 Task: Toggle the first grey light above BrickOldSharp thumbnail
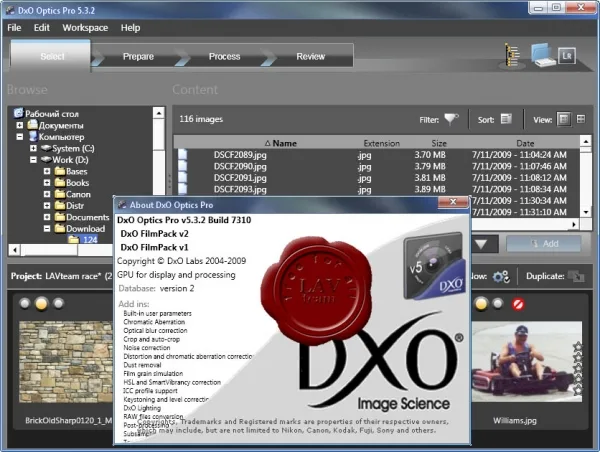tap(24, 304)
